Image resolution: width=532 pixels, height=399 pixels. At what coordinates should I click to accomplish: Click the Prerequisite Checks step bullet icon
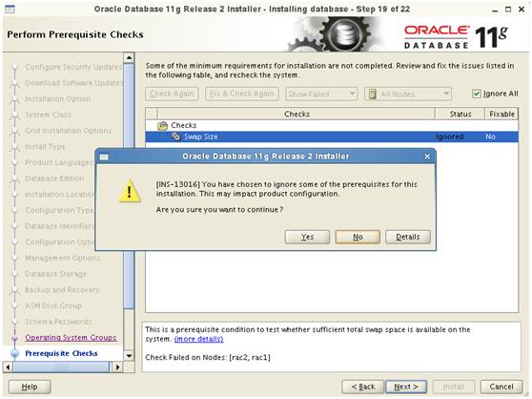coord(14,353)
